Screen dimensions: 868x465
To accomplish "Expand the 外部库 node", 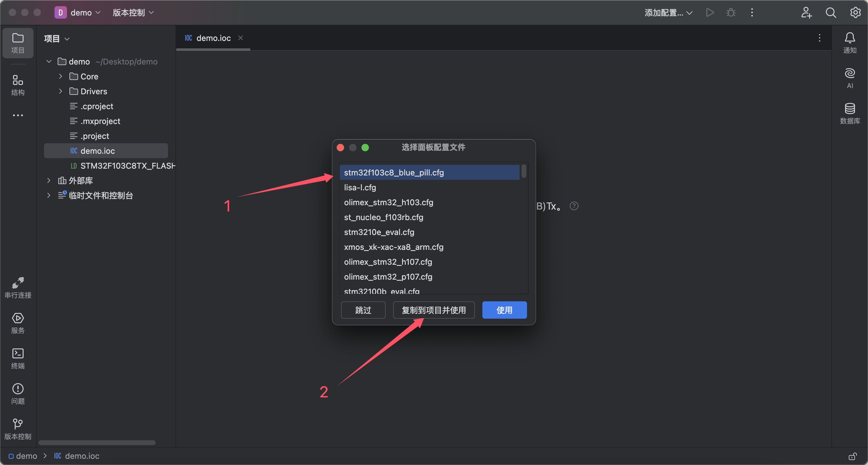I will 49,180.
